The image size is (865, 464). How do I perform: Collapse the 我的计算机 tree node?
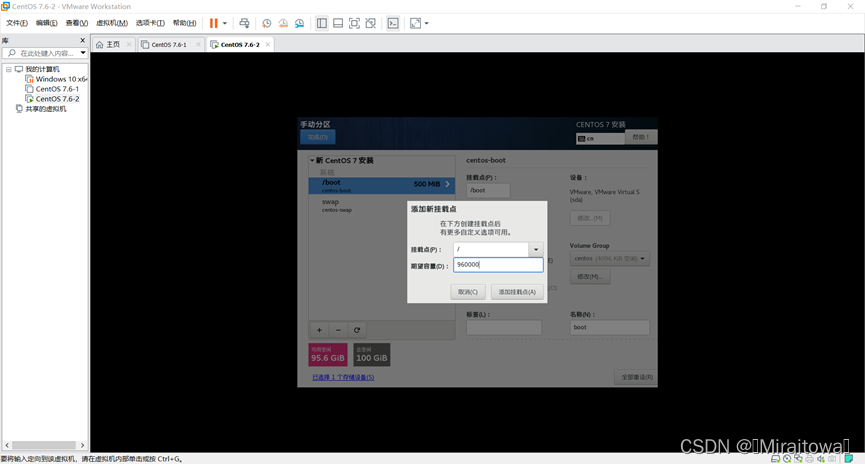pyautogui.click(x=8, y=70)
